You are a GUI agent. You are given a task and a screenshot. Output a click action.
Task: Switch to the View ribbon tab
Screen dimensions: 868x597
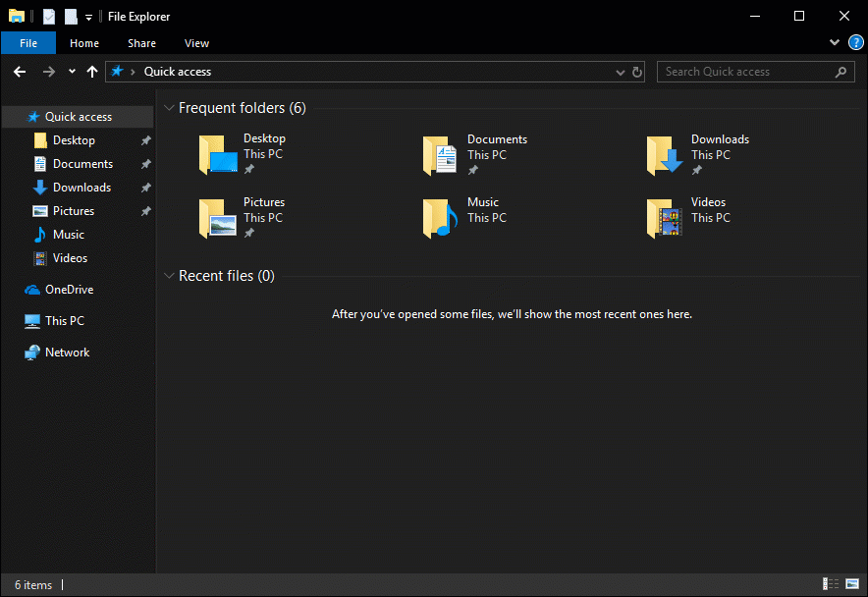196,43
